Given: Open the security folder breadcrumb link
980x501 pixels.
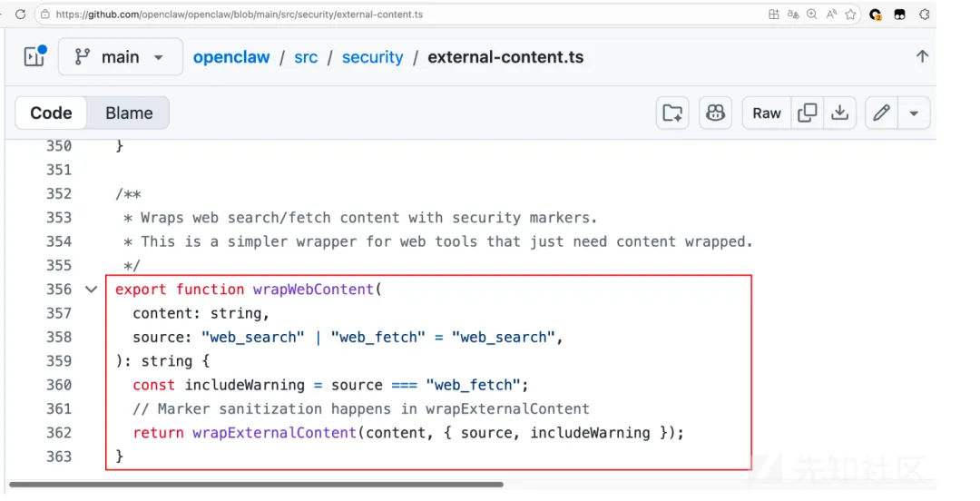Looking at the screenshot, I should (372, 57).
